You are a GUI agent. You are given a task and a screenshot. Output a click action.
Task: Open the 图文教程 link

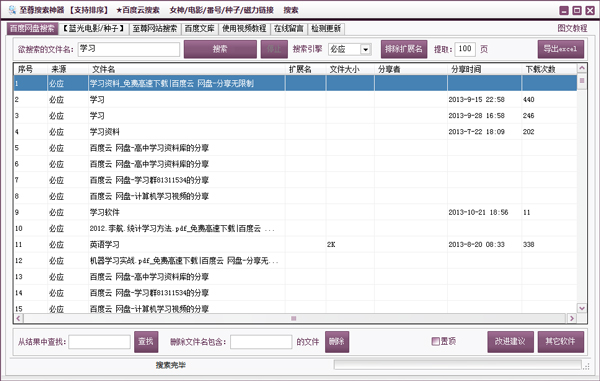coord(572,28)
